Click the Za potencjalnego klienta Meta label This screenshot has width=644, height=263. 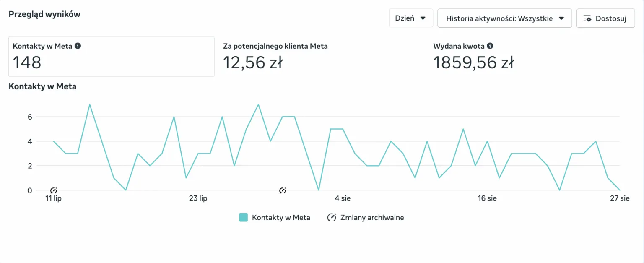[x=275, y=46]
